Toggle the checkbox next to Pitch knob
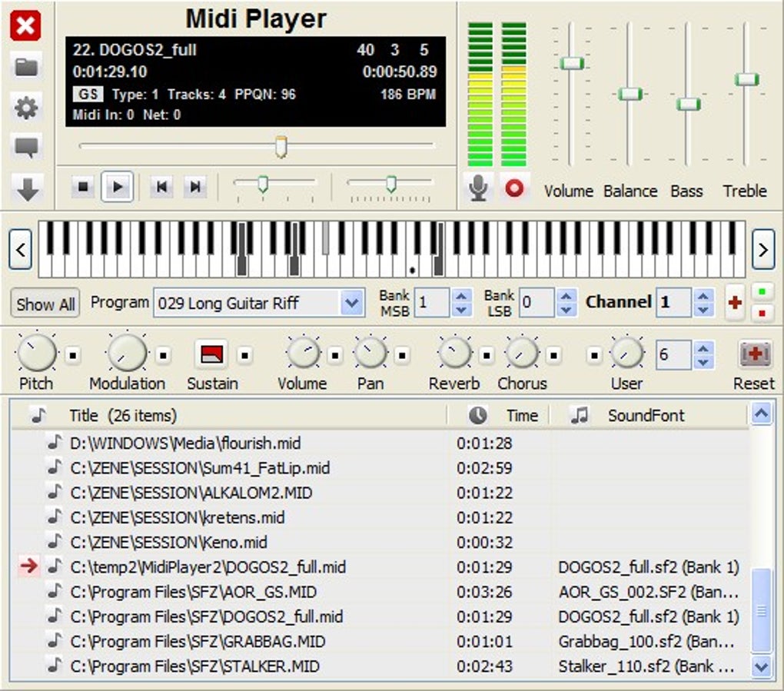This screenshot has height=691, width=784. (x=72, y=355)
